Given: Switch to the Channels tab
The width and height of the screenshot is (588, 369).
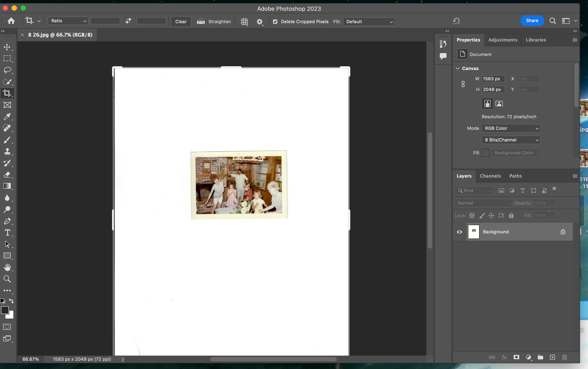Looking at the screenshot, I should click(490, 176).
